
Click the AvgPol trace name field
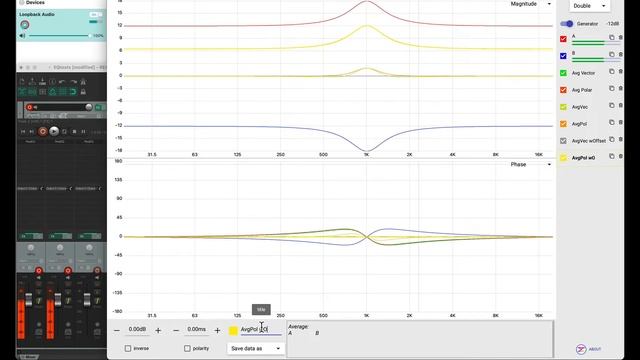pyautogui.click(x=261, y=329)
